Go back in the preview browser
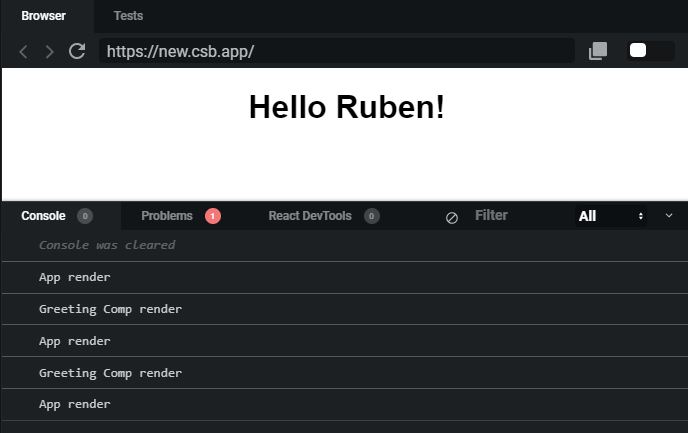This screenshot has height=433, width=688. coord(24,52)
